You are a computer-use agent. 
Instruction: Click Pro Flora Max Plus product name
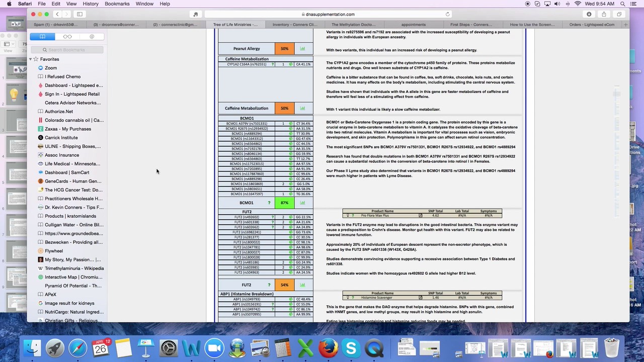pyautogui.click(x=375, y=215)
